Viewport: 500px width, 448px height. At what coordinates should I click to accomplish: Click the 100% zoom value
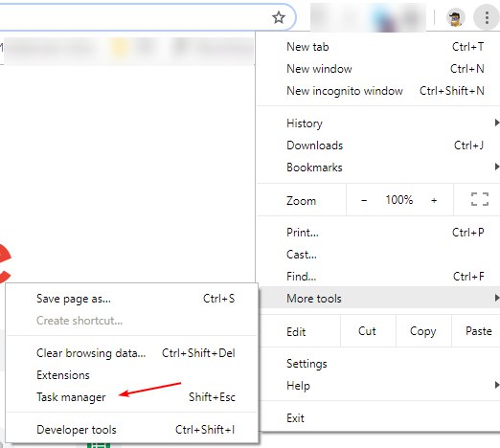coord(398,200)
